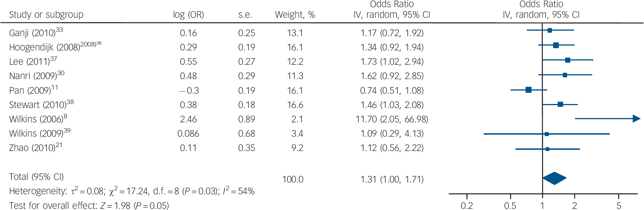Open reference 11 superscript after Pan (2009)
This screenshot has height=210, width=644.
click(x=55, y=87)
